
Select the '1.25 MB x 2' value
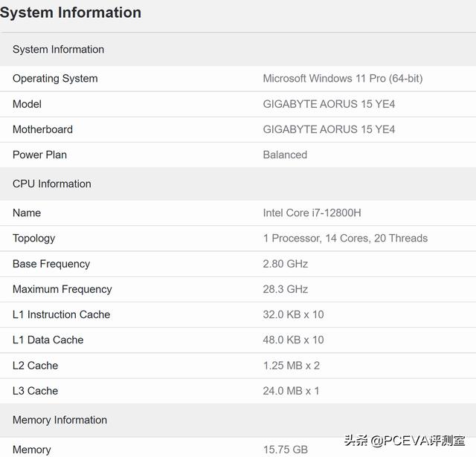point(292,366)
